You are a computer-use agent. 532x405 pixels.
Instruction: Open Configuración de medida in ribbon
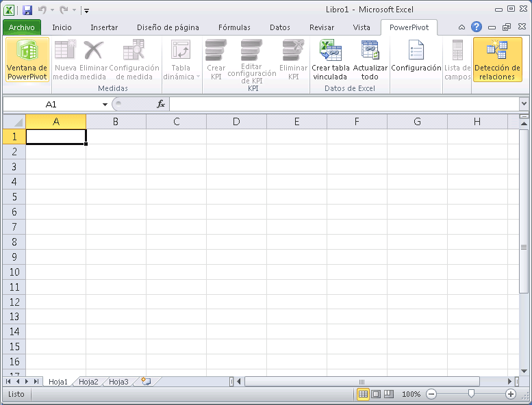pos(134,60)
